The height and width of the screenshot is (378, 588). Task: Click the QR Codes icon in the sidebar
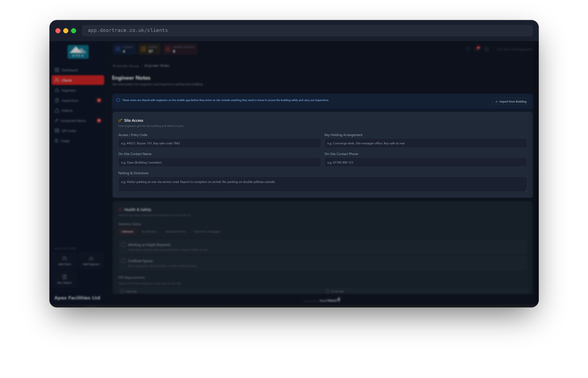pos(57,131)
